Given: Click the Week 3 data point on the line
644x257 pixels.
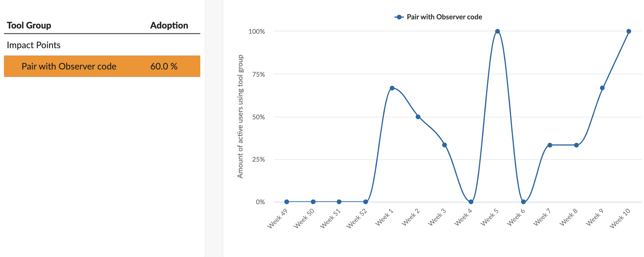Looking at the screenshot, I should [444, 145].
